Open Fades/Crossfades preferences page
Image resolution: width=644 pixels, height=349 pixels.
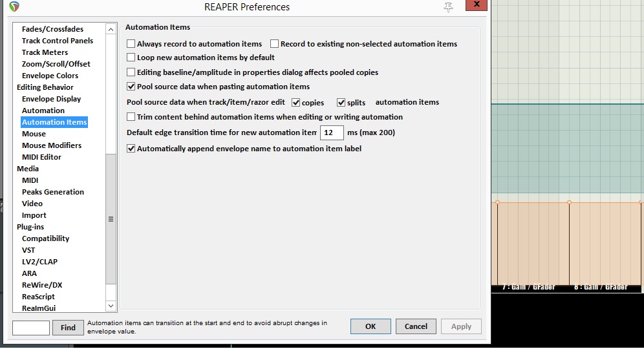[52, 28]
